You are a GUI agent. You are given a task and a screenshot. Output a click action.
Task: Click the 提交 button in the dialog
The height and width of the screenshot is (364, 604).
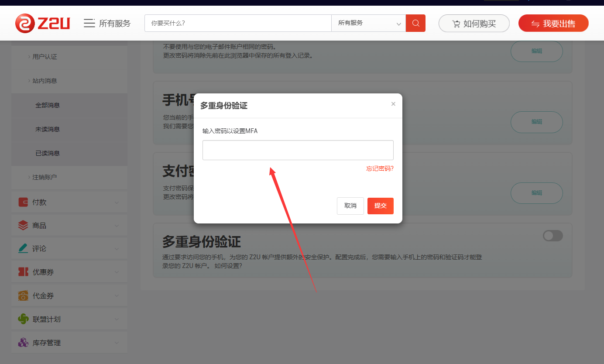380,206
